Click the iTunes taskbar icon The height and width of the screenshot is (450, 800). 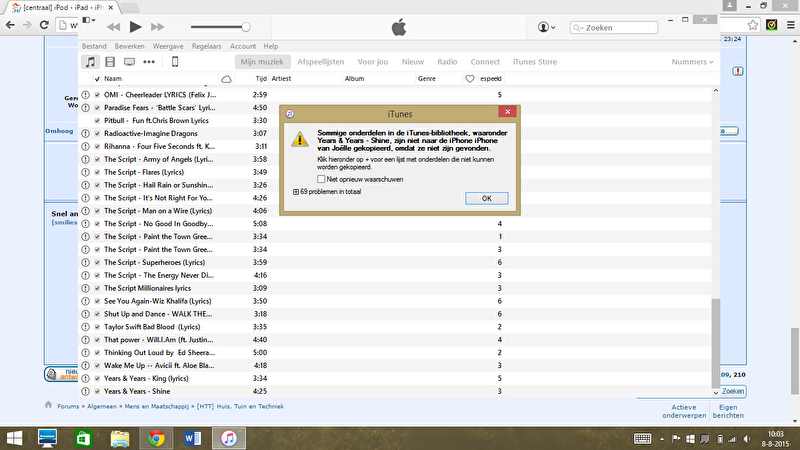tap(229, 438)
